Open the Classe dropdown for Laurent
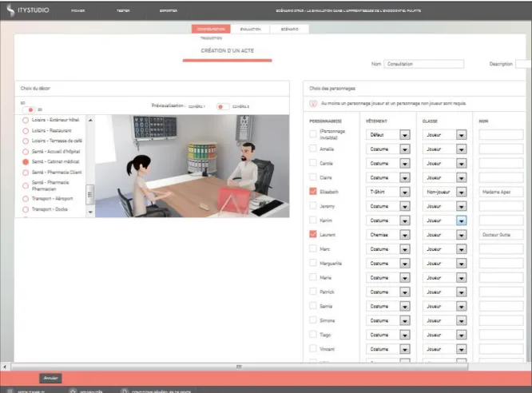Image resolution: width=532 pixels, height=393 pixels. point(444,235)
